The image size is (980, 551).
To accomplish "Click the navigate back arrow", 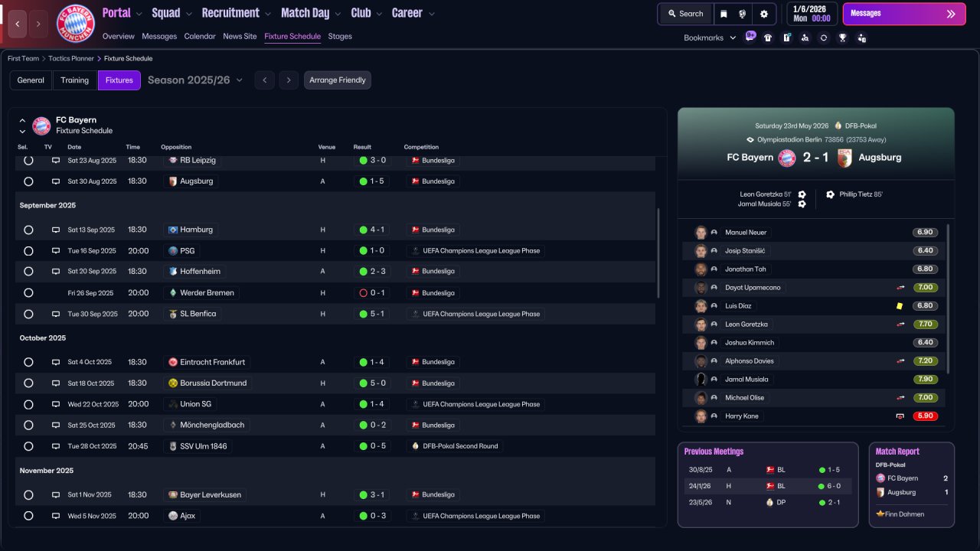I will pos(17,24).
